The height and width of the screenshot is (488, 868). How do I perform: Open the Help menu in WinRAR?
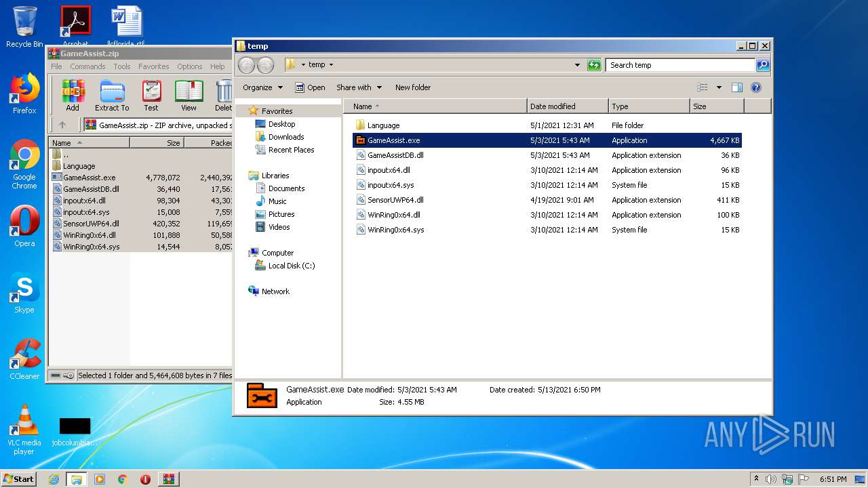[217, 66]
